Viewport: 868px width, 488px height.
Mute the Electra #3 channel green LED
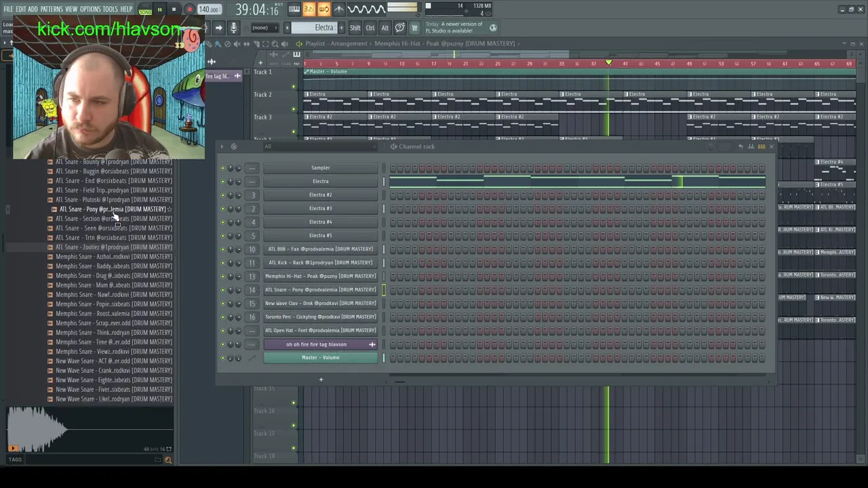click(x=222, y=209)
